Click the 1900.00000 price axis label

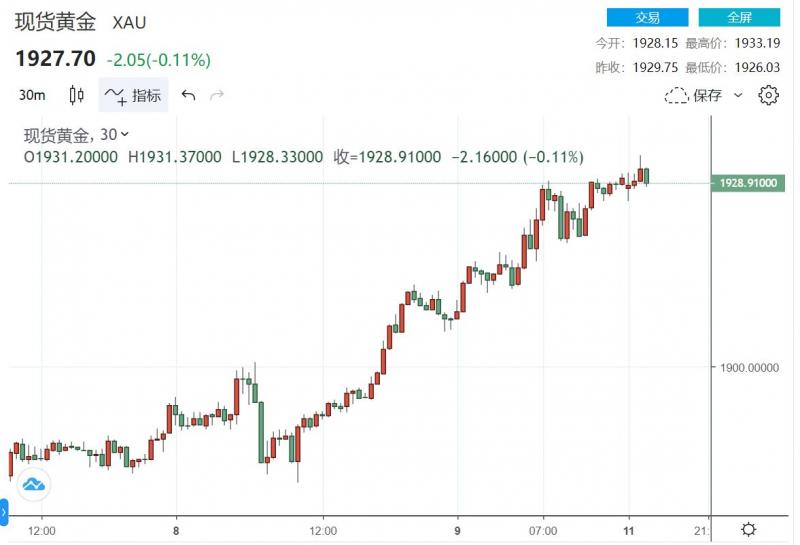coord(748,367)
